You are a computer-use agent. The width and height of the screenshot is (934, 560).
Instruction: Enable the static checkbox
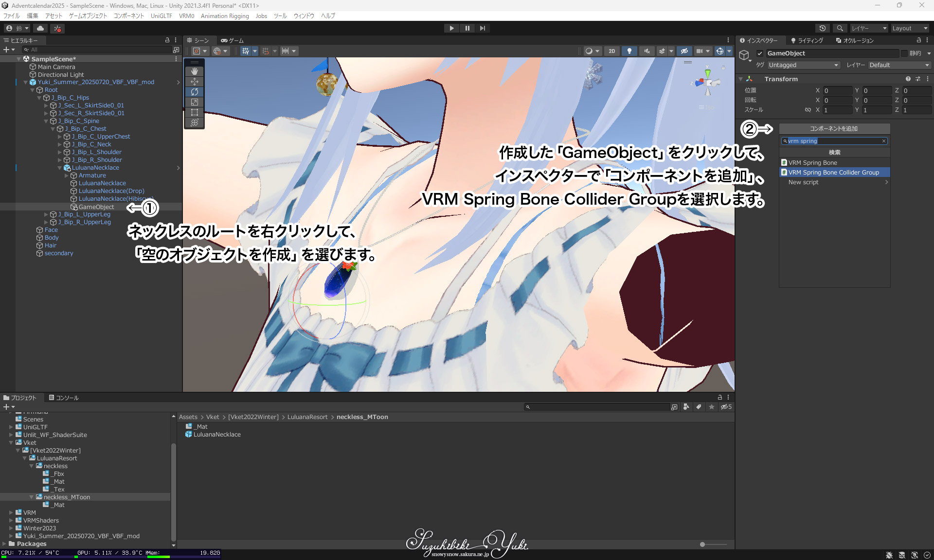pos(904,53)
